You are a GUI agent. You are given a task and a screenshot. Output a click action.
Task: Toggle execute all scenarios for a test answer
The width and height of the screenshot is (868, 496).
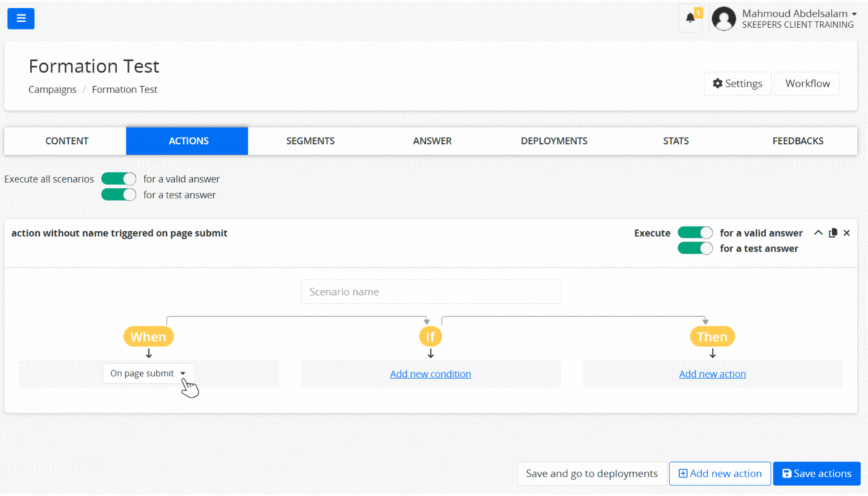[118, 195]
